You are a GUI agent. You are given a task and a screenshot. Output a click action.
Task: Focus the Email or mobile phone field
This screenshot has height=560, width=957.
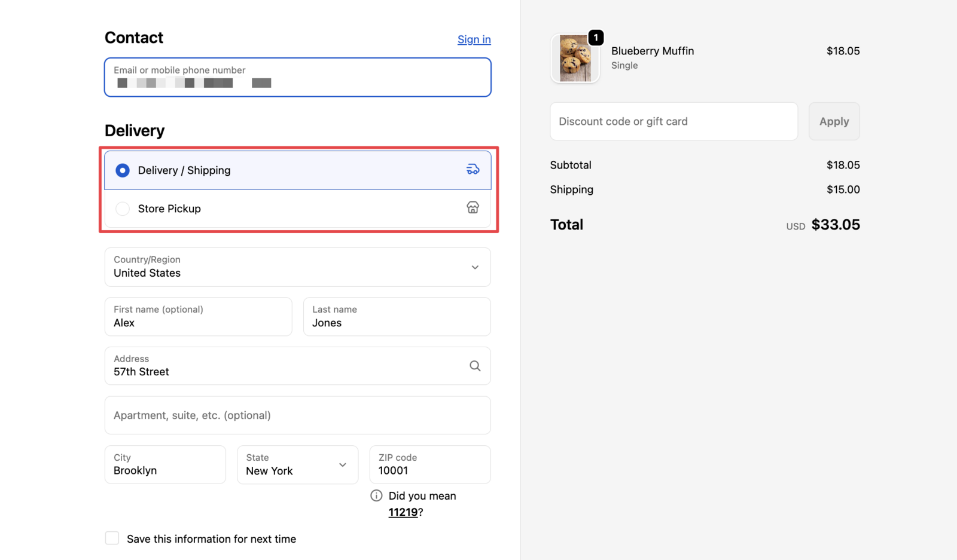[x=298, y=77]
